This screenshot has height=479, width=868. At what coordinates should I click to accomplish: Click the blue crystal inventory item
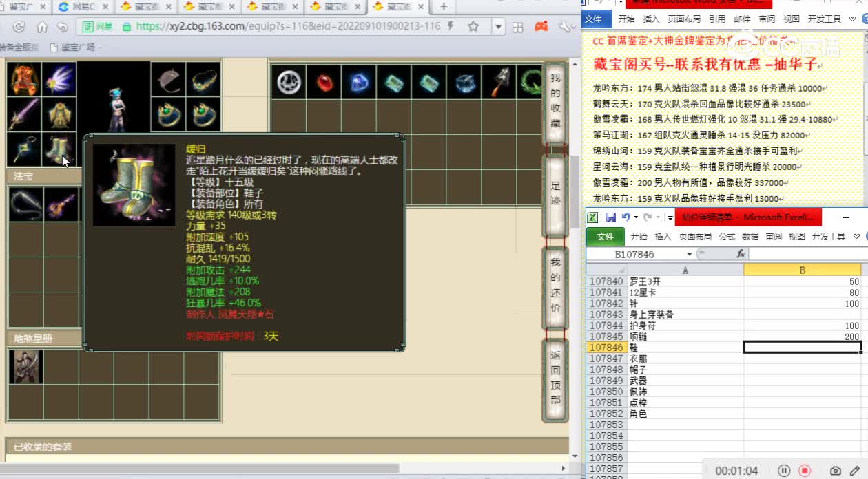(x=359, y=83)
